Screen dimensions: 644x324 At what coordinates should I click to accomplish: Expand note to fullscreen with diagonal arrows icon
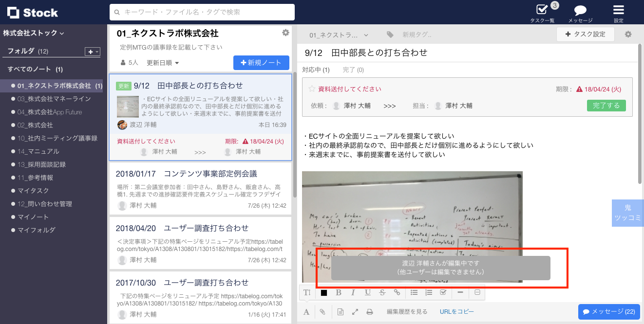355,311
